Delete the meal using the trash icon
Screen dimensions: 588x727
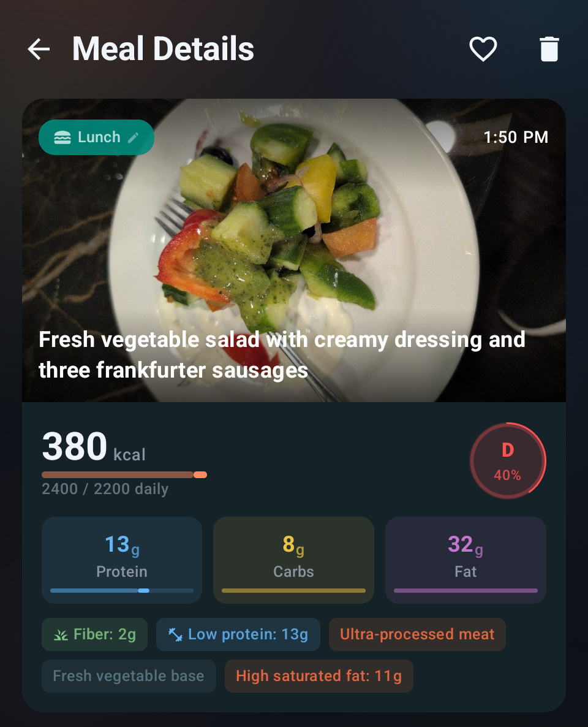[x=549, y=49]
